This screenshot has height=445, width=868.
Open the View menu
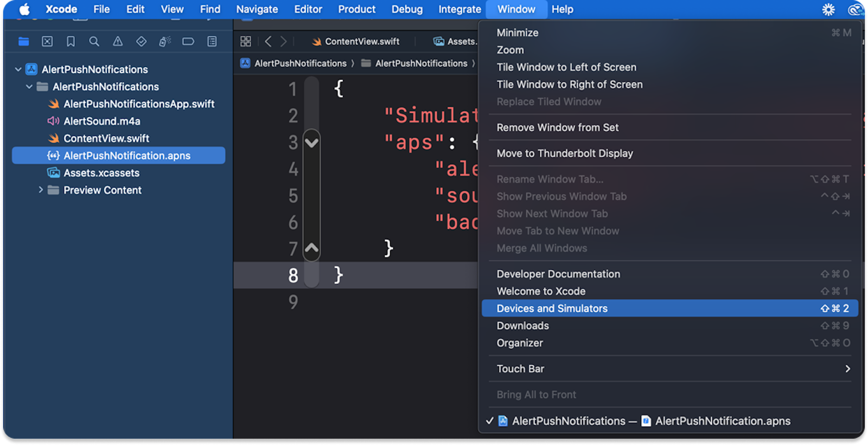click(x=172, y=9)
